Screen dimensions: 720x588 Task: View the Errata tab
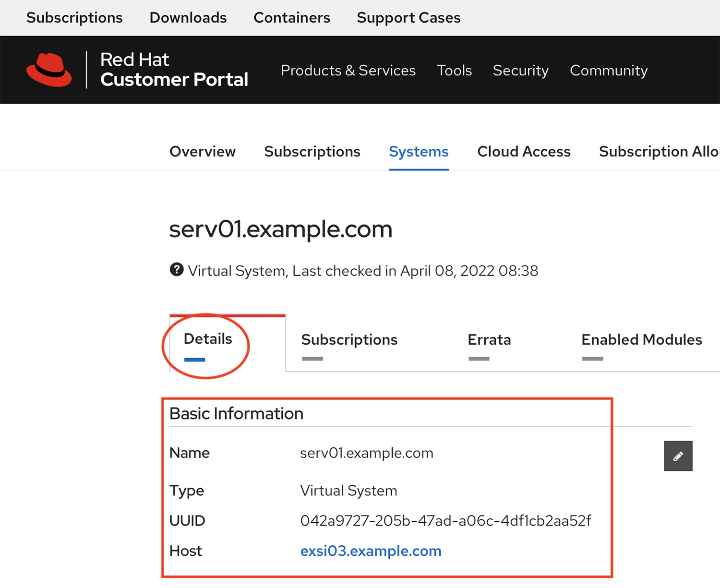(x=489, y=340)
